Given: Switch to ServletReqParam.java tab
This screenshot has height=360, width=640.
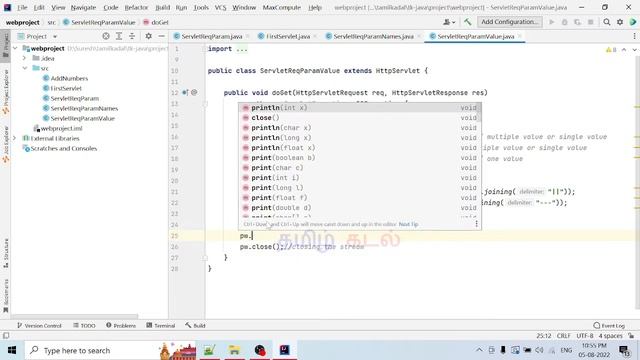Looking at the screenshot, I should 211,36.
